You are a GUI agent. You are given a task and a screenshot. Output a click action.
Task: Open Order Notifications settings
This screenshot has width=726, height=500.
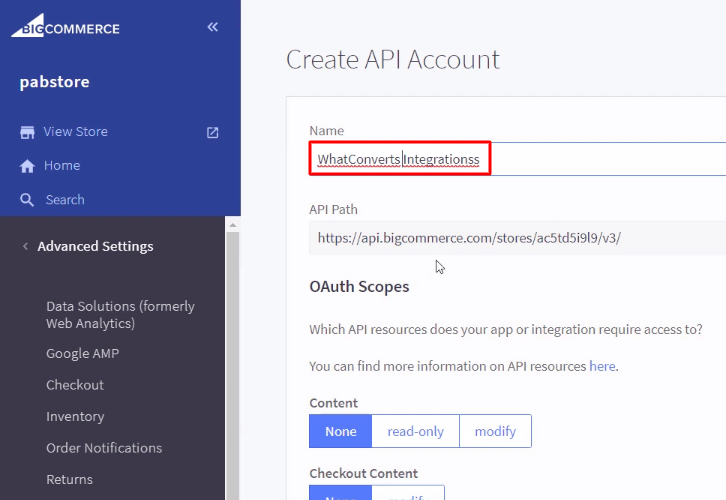coord(104,448)
